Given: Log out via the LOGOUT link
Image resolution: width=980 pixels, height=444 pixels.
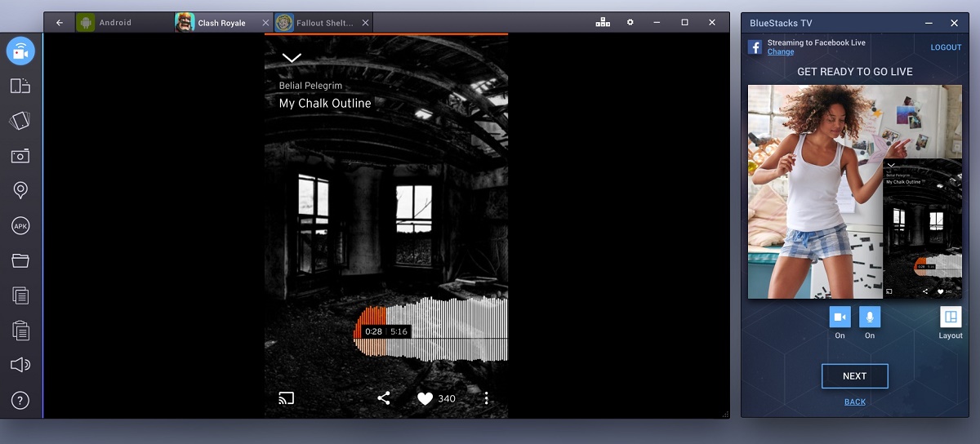Looking at the screenshot, I should (946, 47).
